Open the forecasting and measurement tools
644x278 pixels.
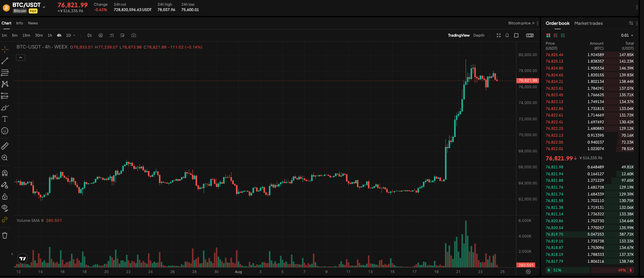[x=5, y=96]
